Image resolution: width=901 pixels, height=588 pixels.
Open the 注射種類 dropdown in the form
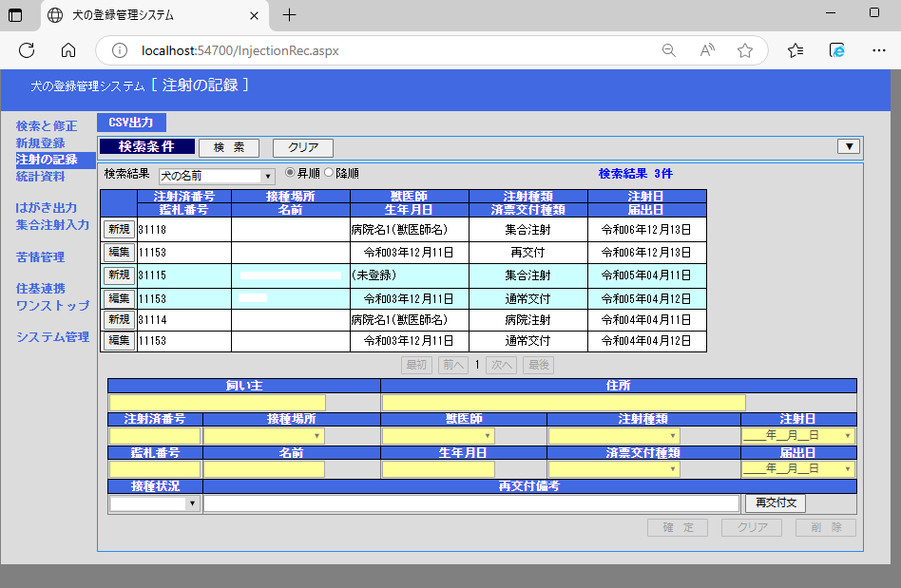point(613,436)
